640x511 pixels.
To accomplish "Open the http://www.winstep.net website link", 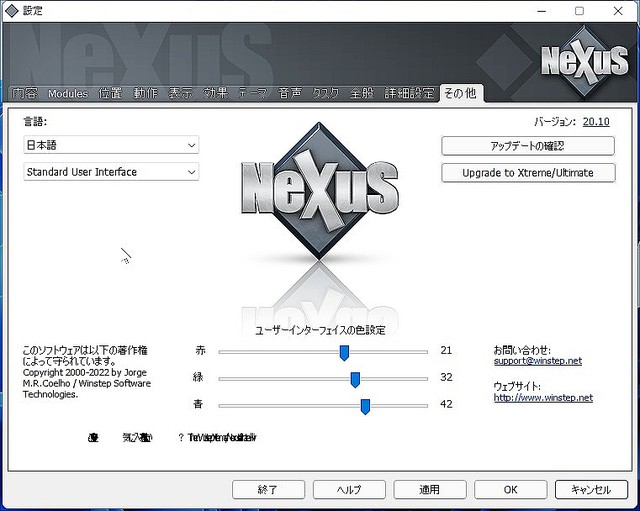I will tap(543, 397).
